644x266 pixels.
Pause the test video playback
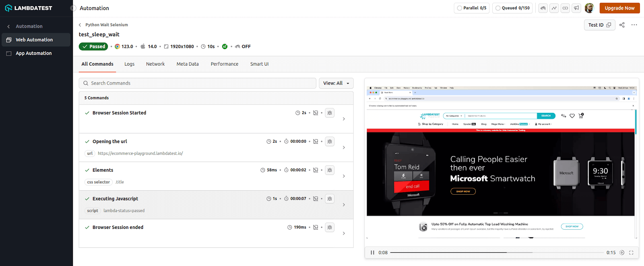(x=372, y=253)
